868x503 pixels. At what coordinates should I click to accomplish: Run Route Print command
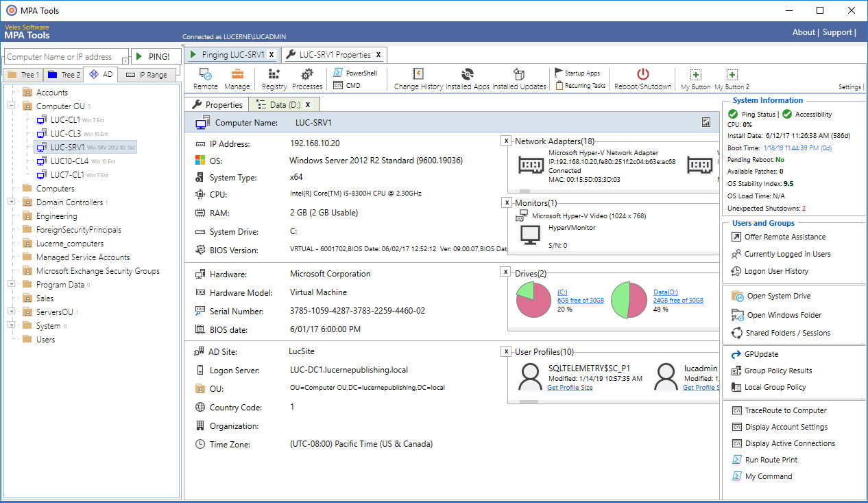point(764,460)
